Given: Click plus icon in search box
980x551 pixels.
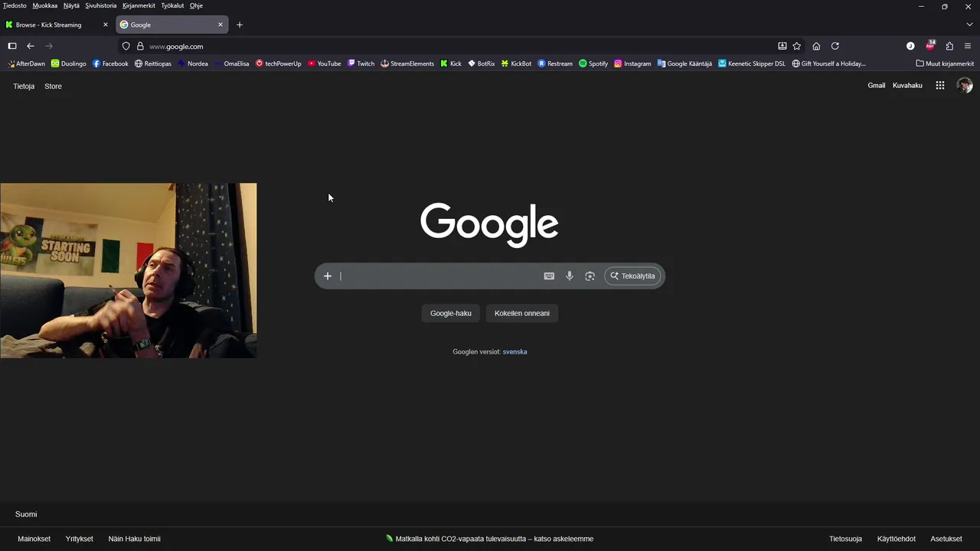Looking at the screenshot, I should tap(328, 275).
